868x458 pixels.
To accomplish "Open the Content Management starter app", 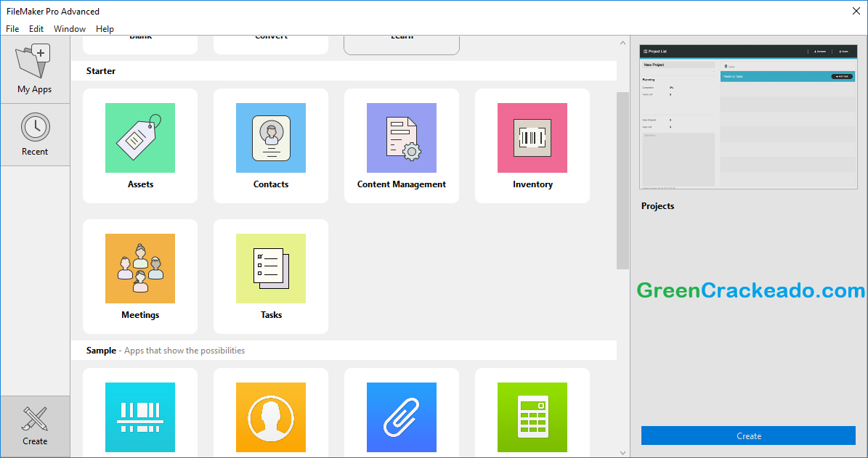I will tap(401, 138).
